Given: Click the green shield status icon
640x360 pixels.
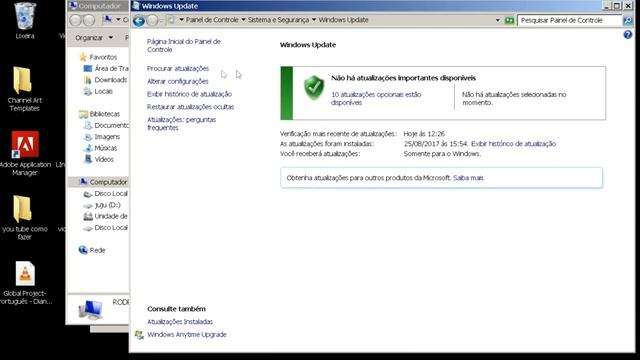Looking at the screenshot, I should point(314,87).
